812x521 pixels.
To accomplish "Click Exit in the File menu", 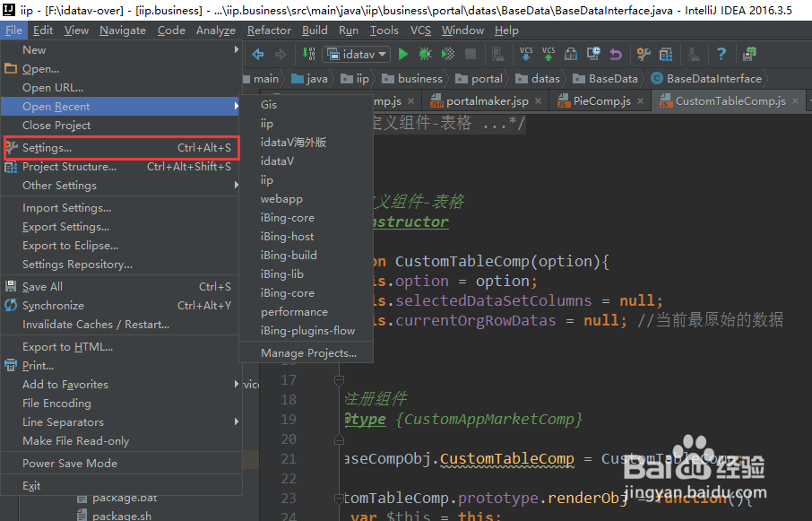I will click(31, 485).
